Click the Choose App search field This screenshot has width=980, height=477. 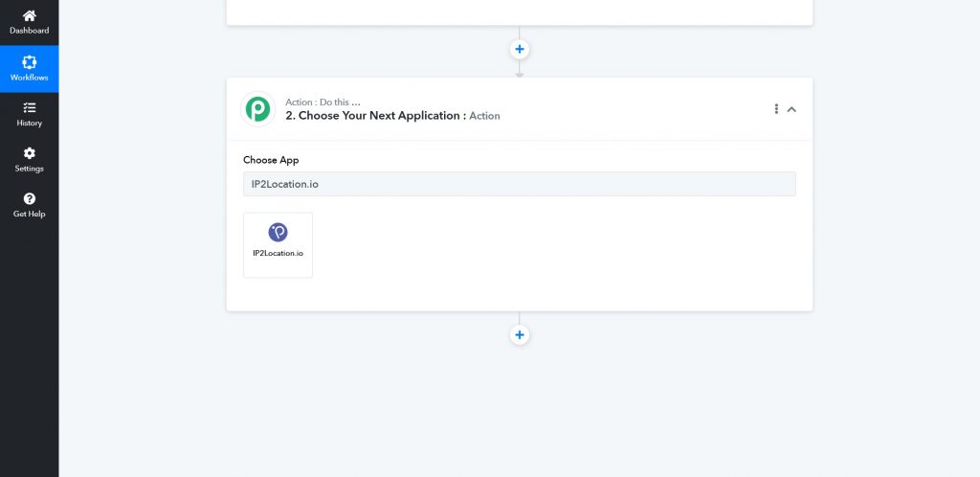coord(519,184)
